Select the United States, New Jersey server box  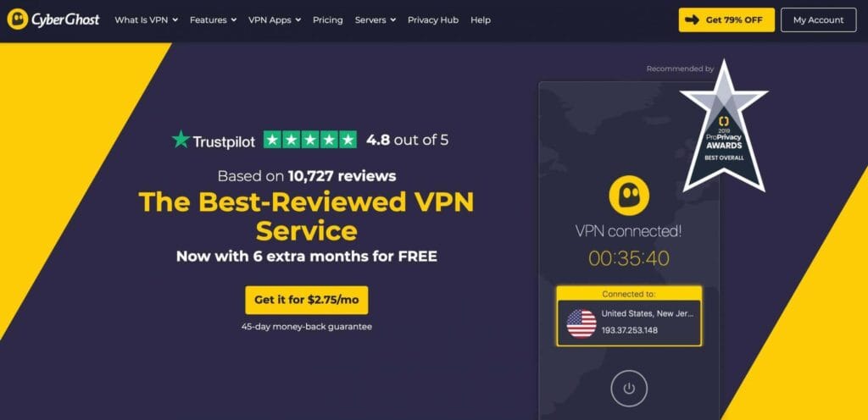pyautogui.click(x=629, y=323)
